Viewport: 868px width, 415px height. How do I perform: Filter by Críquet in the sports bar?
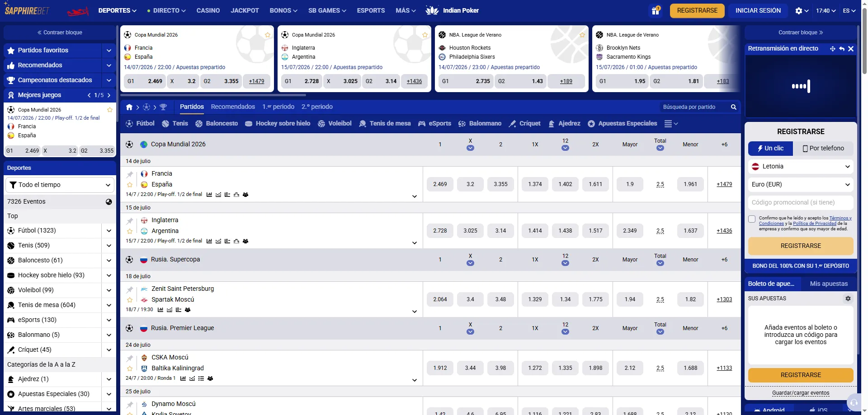pyautogui.click(x=524, y=123)
